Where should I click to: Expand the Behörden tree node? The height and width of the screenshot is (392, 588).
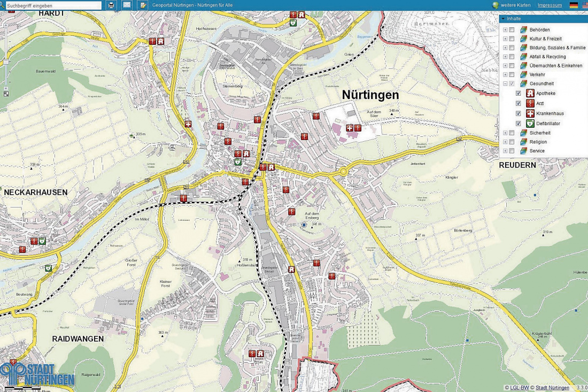505,29
